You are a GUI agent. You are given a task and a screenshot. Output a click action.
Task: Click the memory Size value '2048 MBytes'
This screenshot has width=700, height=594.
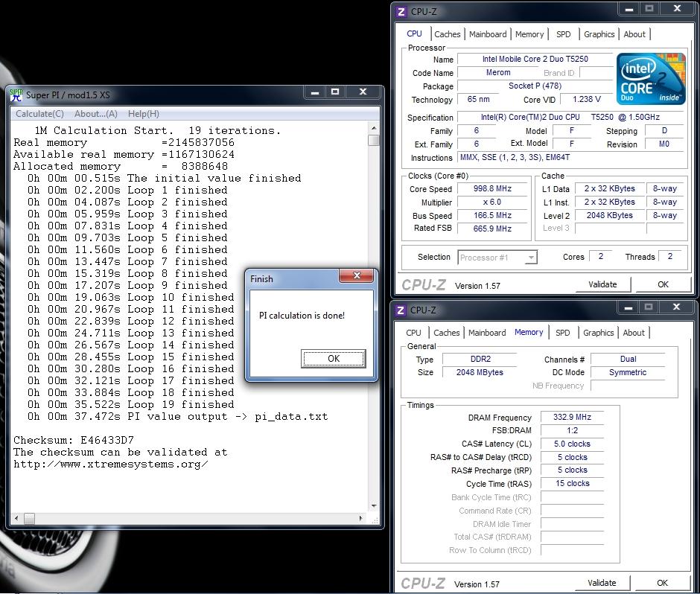[480, 372]
